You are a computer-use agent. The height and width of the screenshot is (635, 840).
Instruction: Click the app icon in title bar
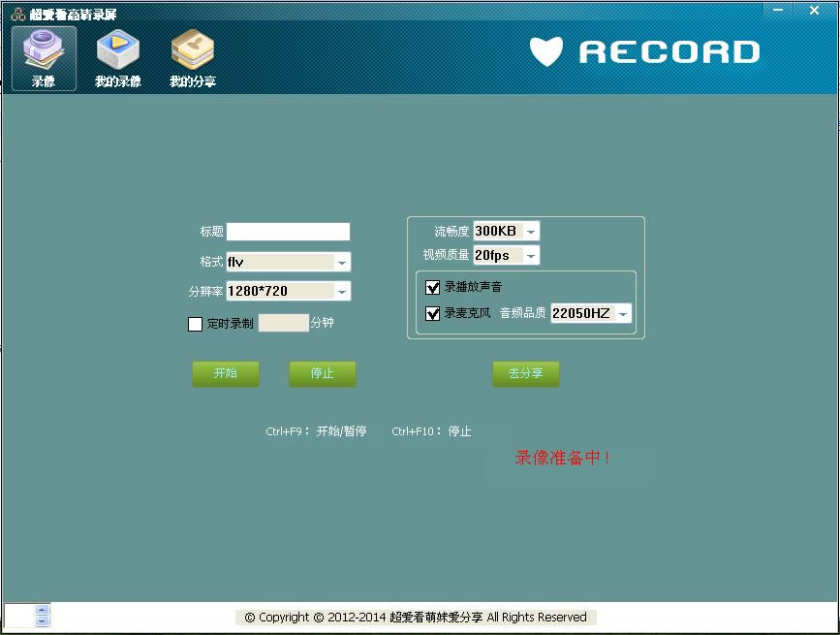coord(18,14)
